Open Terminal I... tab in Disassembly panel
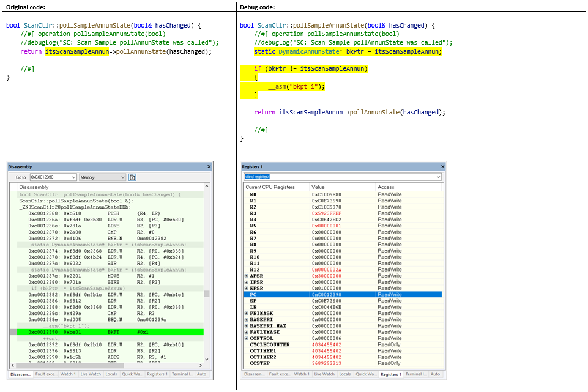This screenshot has width=588, height=392. click(182, 374)
